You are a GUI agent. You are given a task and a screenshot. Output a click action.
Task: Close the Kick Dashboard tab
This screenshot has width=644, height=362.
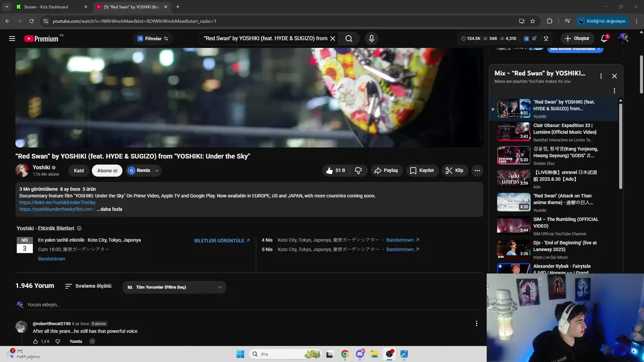(x=86, y=7)
